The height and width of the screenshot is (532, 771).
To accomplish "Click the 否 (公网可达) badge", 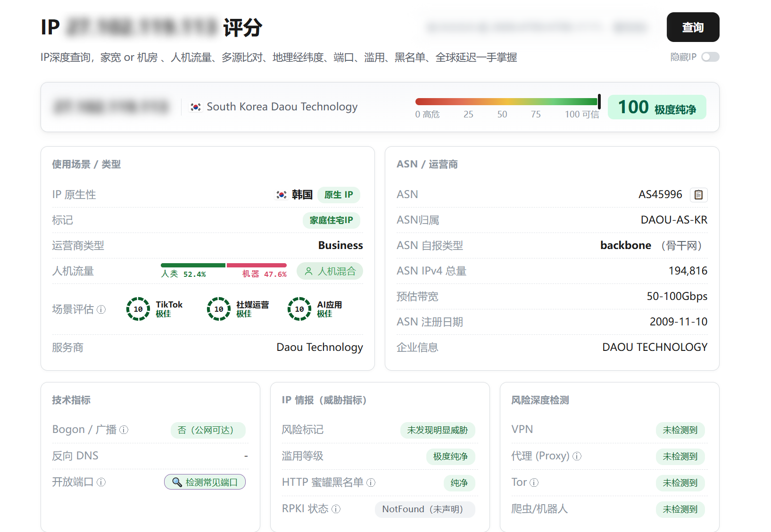I will [x=208, y=430].
